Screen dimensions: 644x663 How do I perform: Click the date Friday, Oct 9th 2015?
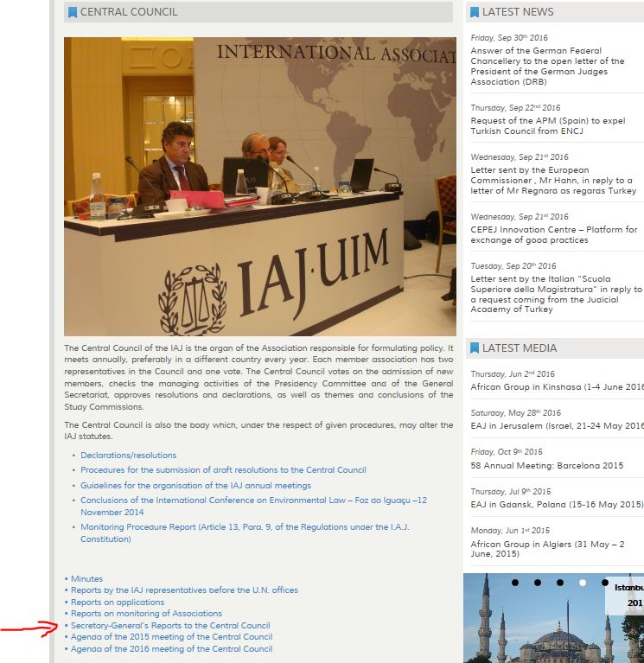point(507,452)
